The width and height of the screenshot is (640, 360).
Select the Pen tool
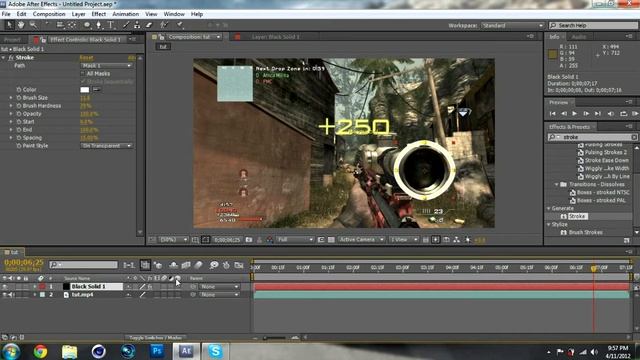coord(98,25)
